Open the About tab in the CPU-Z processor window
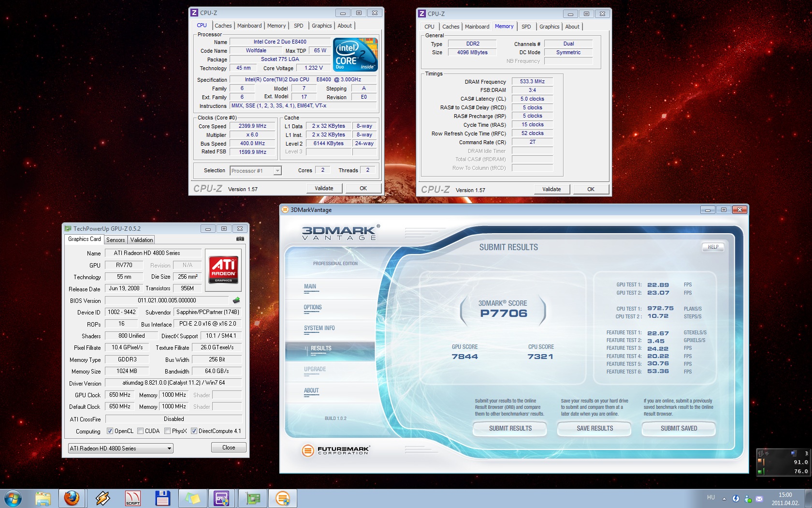 click(345, 26)
